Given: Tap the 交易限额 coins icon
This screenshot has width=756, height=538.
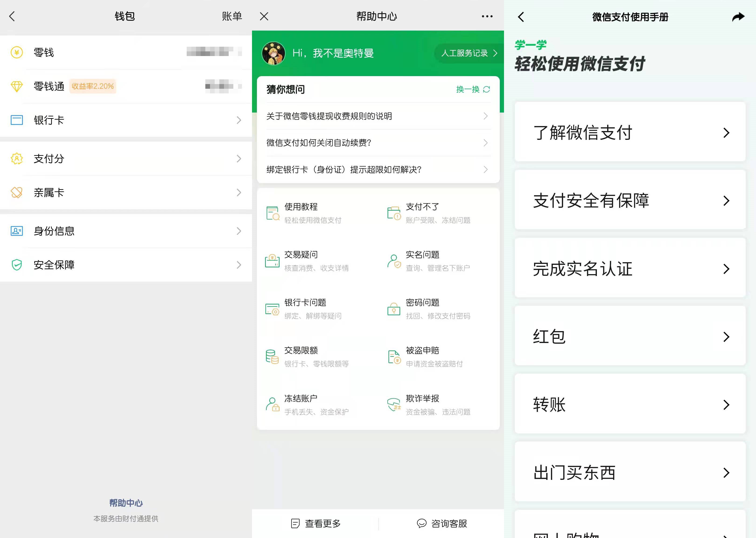Looking at the screenshot, I should click(272, 357).
